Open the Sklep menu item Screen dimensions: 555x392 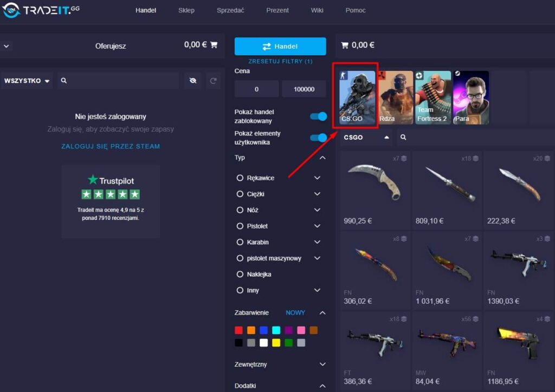(x=186, y=10)
